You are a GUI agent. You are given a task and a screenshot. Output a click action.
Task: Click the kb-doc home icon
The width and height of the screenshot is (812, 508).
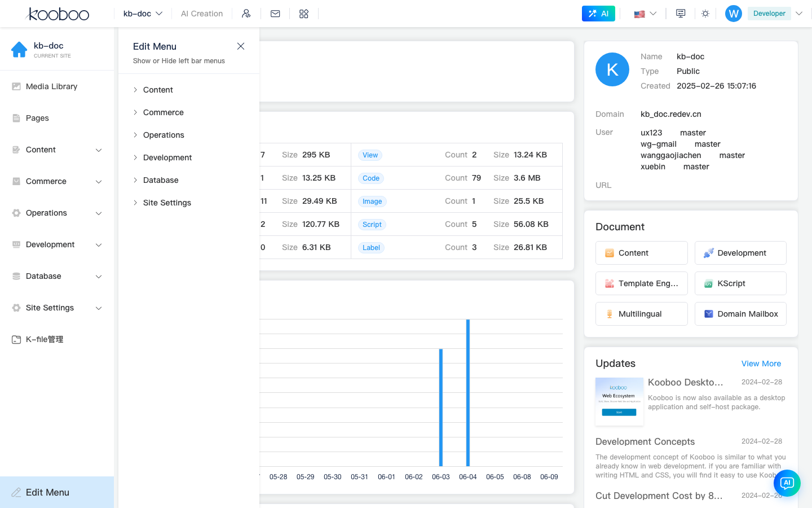point(19,50)
